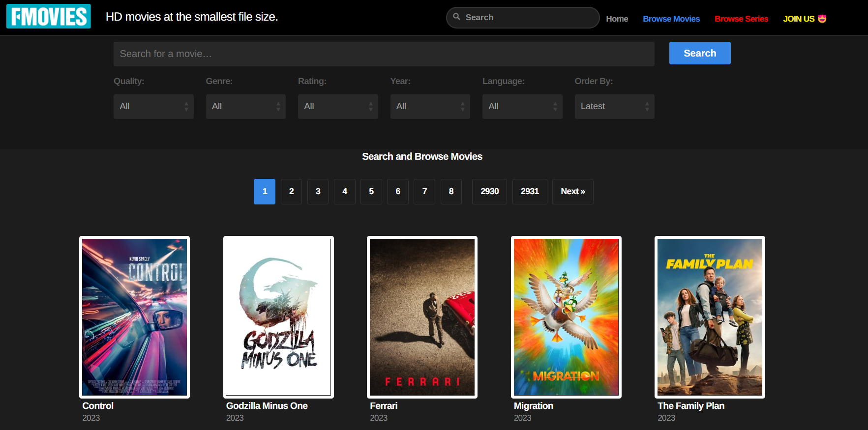Open the Quality dropdown
The width and height of the screenshot is (868, 430).
(x=153, y=107)
